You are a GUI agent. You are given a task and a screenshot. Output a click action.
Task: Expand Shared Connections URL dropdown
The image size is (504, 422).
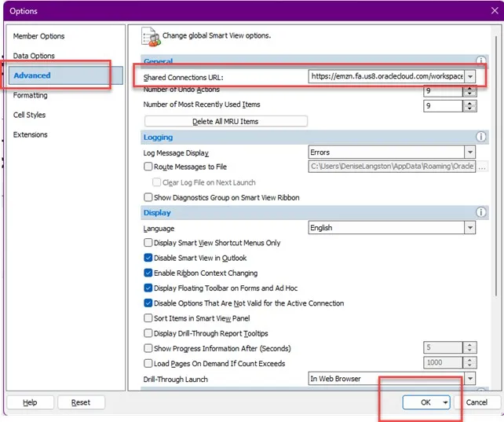(470, 76)
